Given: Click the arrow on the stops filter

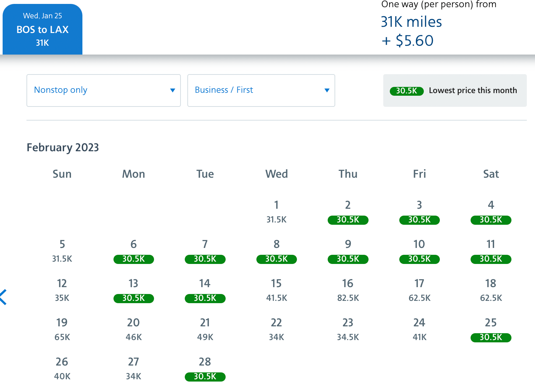Looking at the screenshot, I should 172,90.
